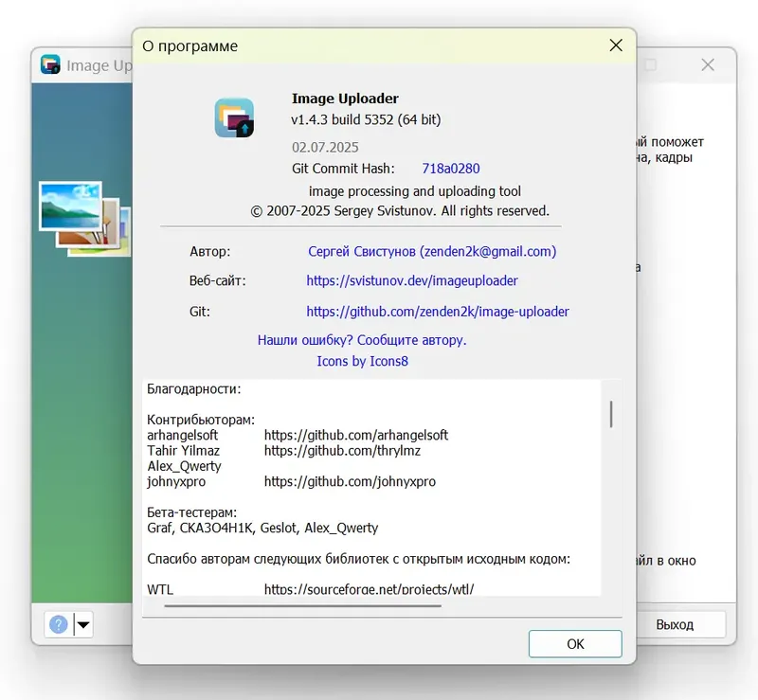
Task: Open the image-uploader GitHub repository link
Action: pyautogui.click(x=438, y=311)
